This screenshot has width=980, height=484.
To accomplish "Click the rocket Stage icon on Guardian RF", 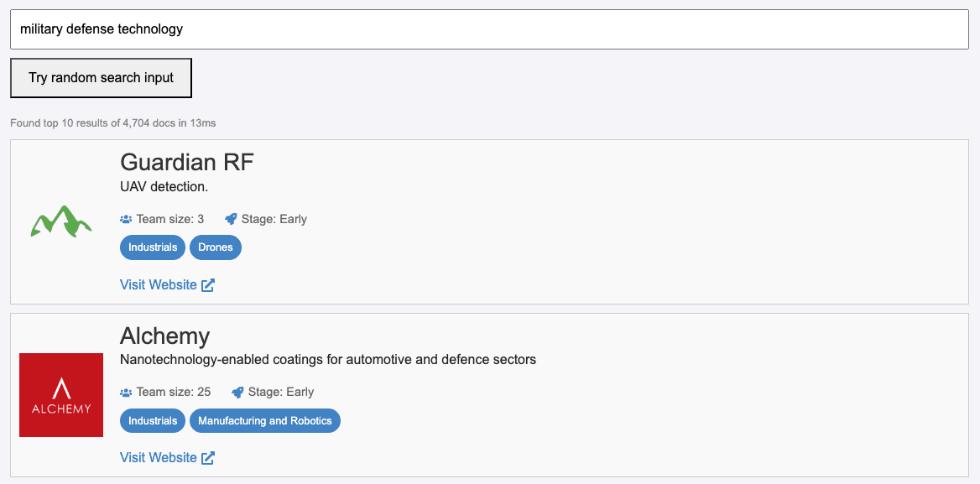I will coord(230,218).
